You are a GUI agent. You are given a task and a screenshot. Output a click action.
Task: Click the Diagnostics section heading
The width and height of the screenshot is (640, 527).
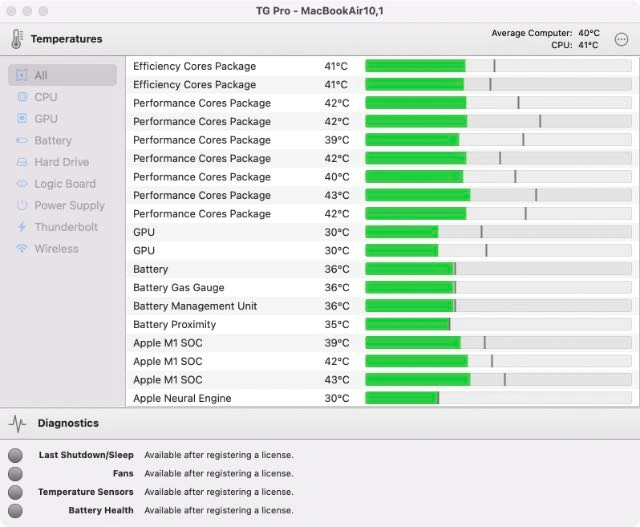tap(68, 423)
